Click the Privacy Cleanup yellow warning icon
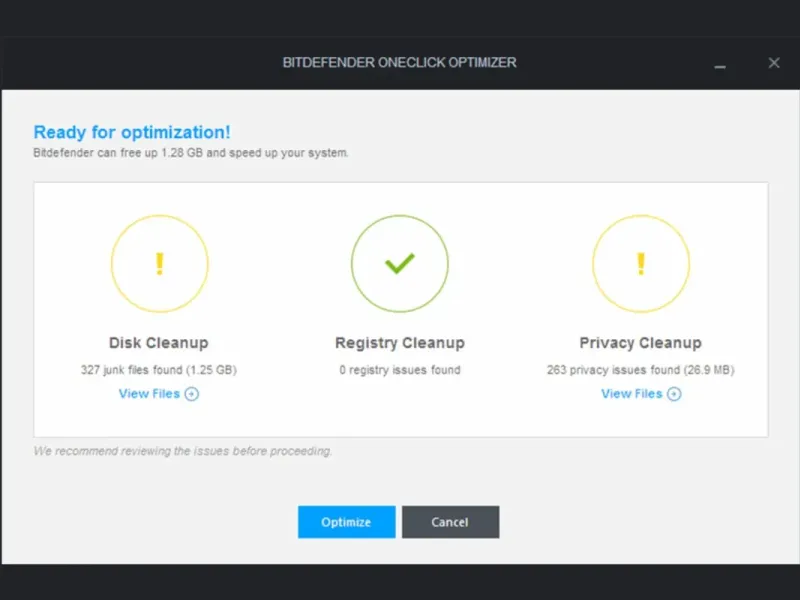The image size is (800, 600). coord(641,264)
